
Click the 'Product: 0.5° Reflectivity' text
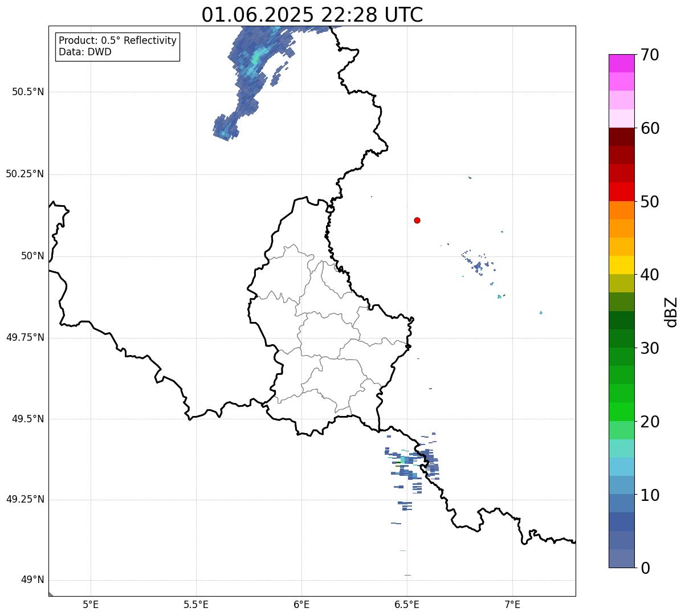tap(117, 41)
